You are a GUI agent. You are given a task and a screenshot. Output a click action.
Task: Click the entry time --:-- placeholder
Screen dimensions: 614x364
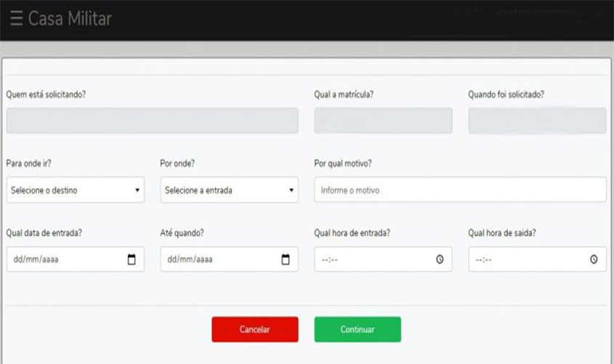331,259
